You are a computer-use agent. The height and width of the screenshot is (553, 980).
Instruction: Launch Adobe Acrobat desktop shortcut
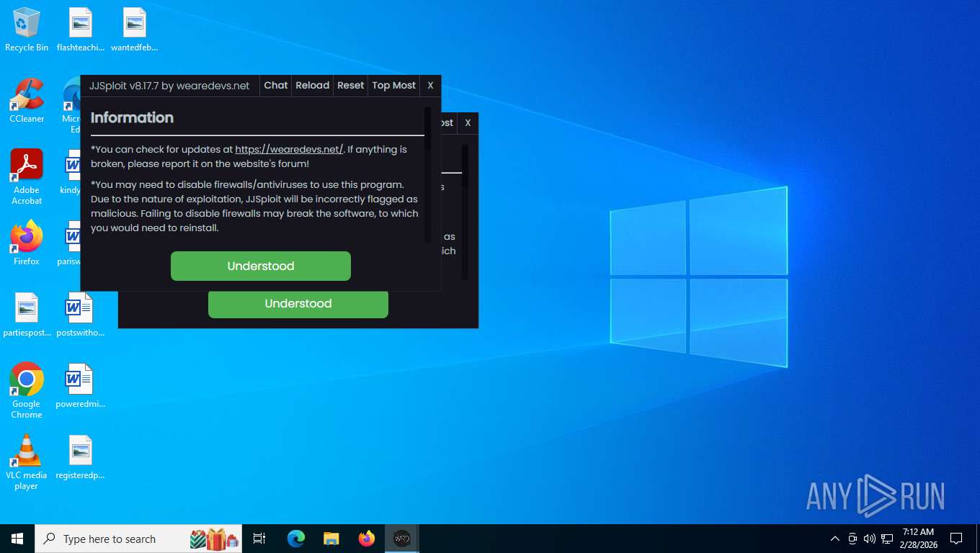(x=27, y=177)
